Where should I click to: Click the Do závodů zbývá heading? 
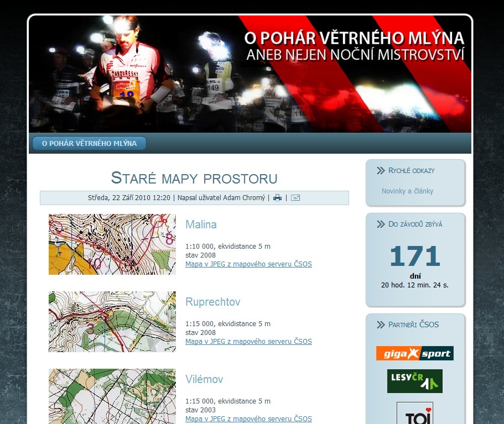tap(415, 224)
